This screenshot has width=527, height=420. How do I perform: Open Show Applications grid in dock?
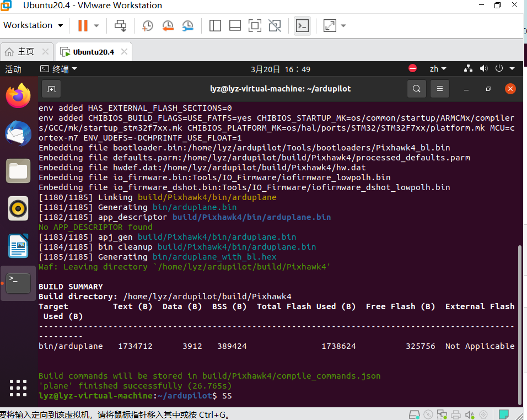(18, 388)
